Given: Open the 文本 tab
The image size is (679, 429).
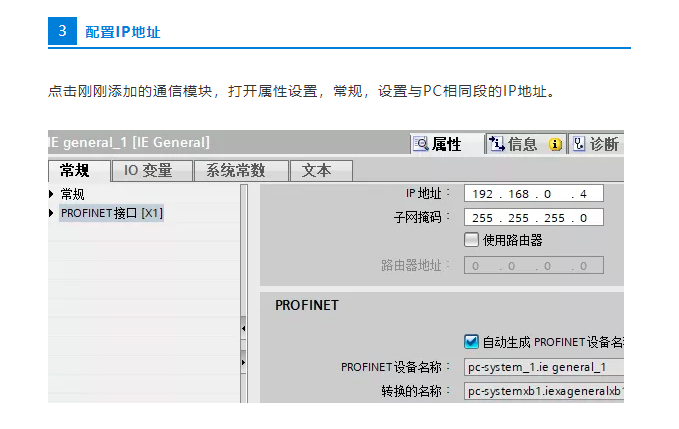Looking at the screenshot, I should 317,171.
